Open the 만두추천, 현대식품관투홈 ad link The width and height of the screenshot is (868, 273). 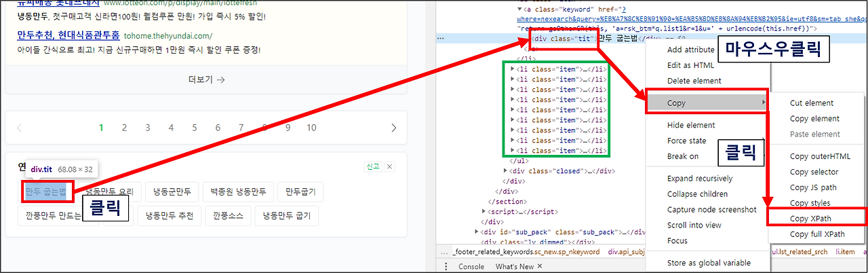pos(68,35)
